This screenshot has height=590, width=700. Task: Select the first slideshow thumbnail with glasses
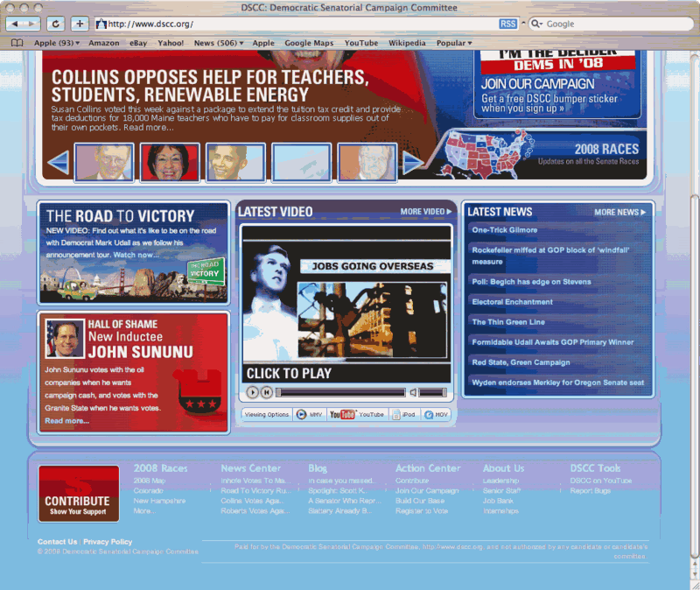pos(104,162)
